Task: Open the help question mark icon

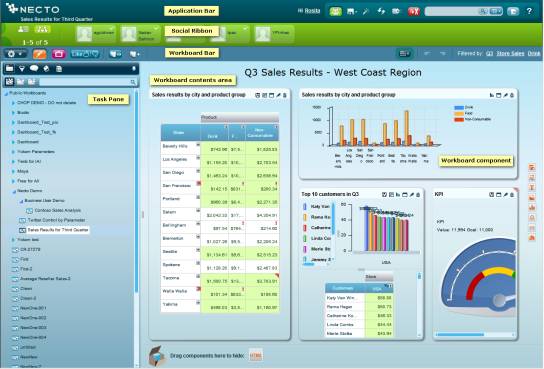Action: [x=529, y=11]
